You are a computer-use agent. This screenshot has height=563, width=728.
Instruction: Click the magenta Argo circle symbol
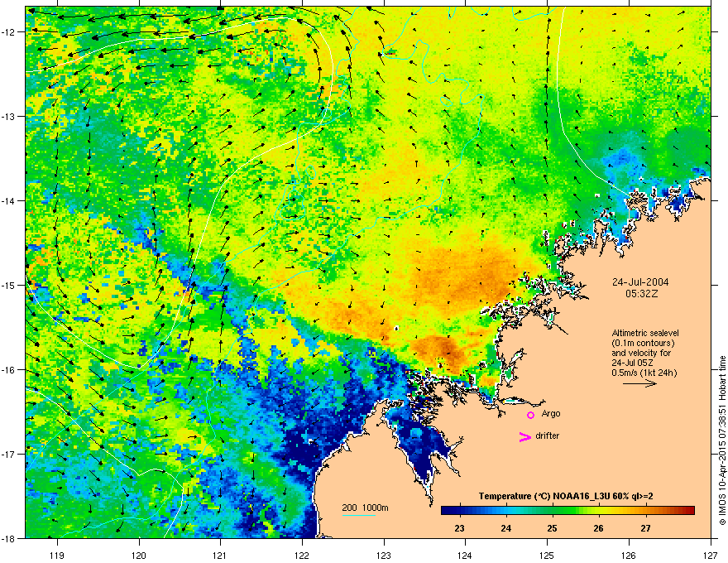coord(530,415)
